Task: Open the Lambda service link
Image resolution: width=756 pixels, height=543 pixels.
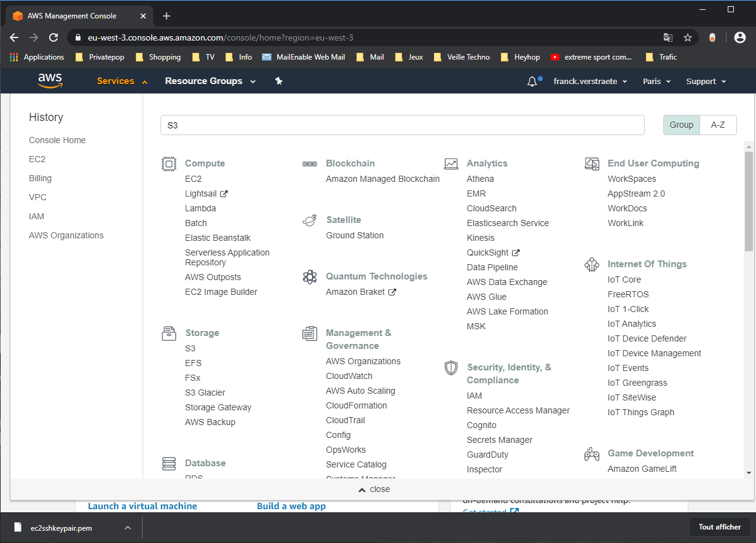Action: click(200, 208)
